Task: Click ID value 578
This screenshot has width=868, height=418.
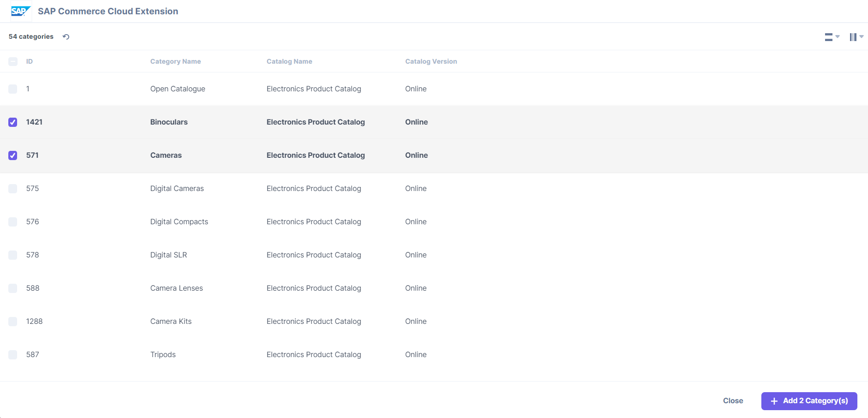Action: (x=32, y=255)
